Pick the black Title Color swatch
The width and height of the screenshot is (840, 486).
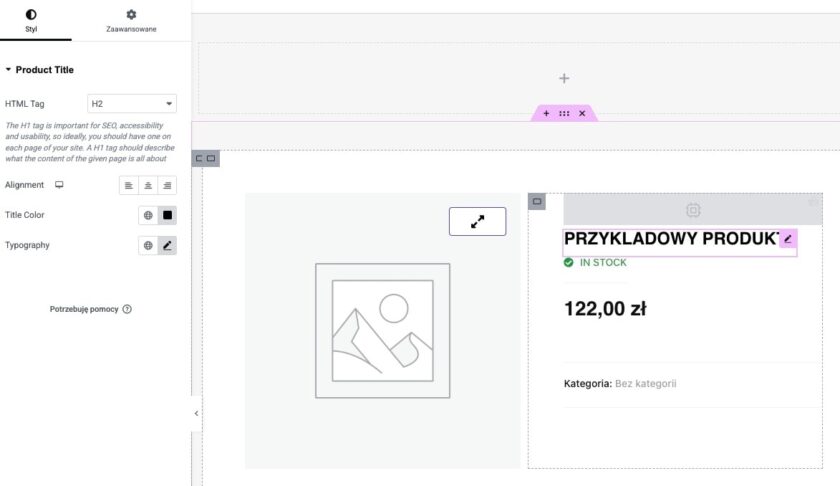[167, 215]
